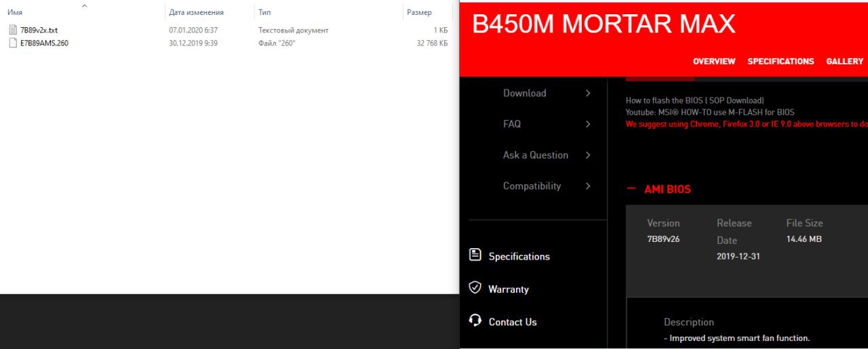Open the Ask a Question menu item
The height and width of the screenshot is (349, 868).
[536, 155]
